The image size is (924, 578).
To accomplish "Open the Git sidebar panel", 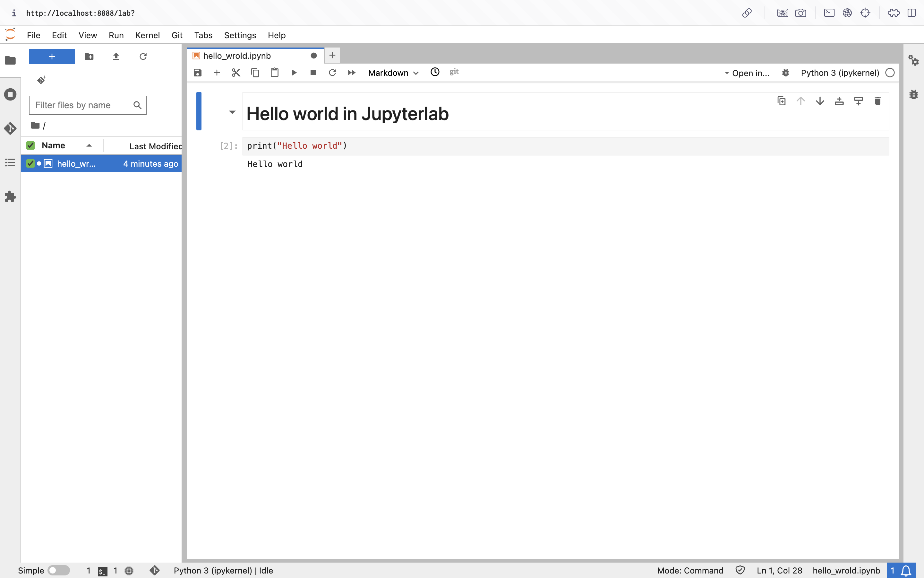I will pos(10,128).
